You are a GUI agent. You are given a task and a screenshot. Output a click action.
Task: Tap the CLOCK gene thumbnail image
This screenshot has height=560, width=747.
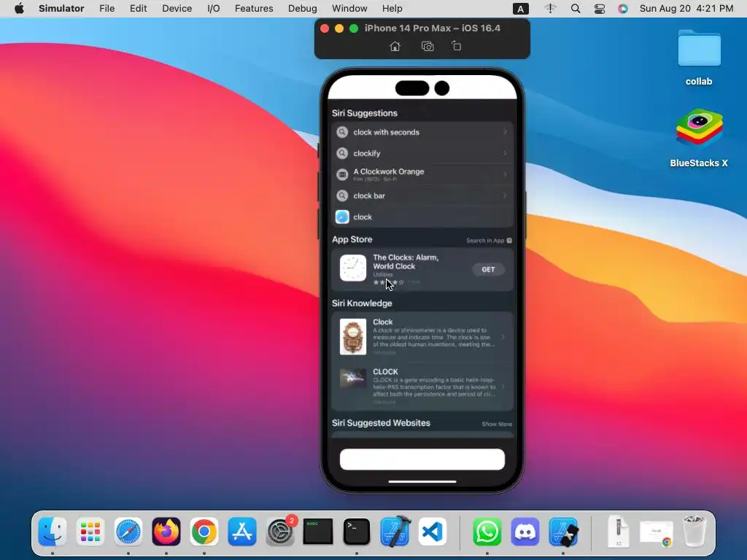point(353,378)
